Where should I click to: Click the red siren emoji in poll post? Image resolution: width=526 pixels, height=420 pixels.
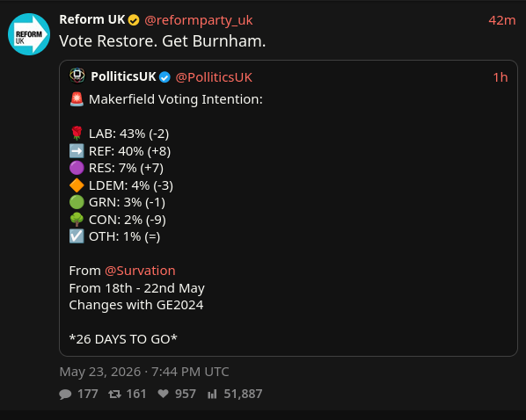[77, 99]
